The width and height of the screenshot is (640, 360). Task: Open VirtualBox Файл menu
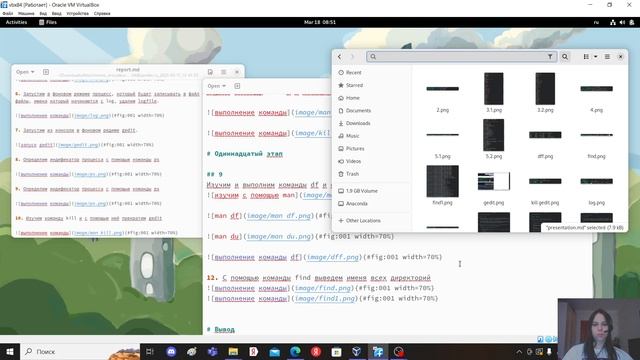[7, 13]
